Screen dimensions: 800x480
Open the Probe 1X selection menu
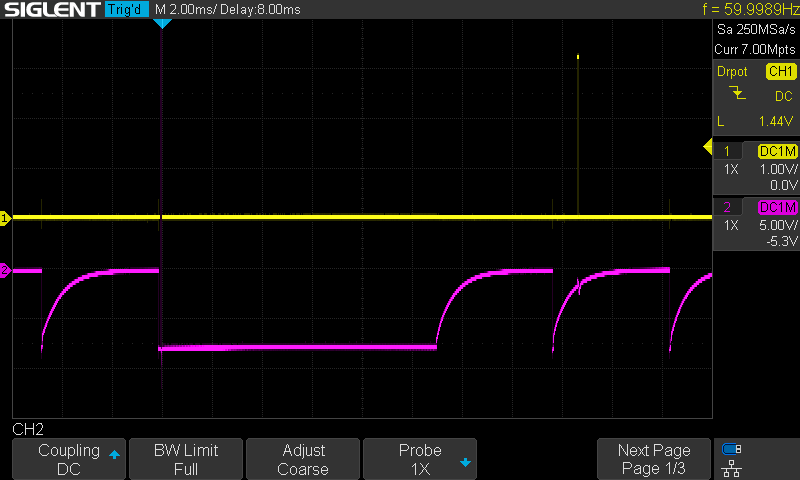pos(420,459)
